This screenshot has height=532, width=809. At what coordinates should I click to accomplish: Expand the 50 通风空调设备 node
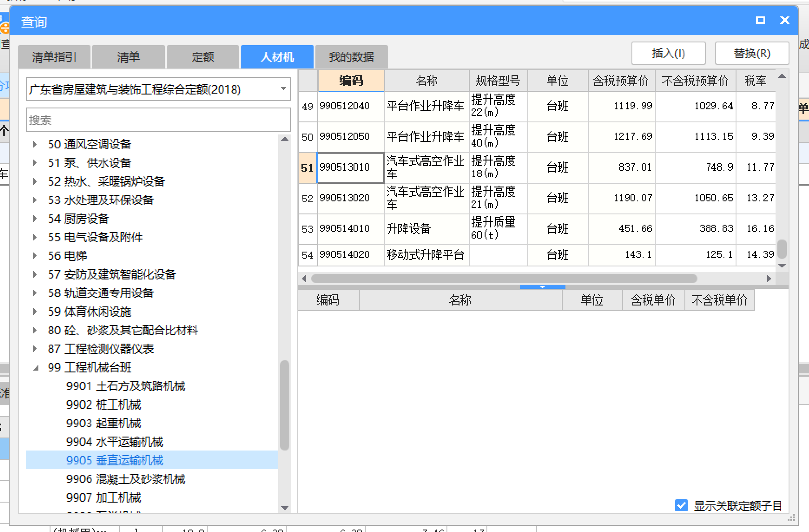[x=35, y=144]
